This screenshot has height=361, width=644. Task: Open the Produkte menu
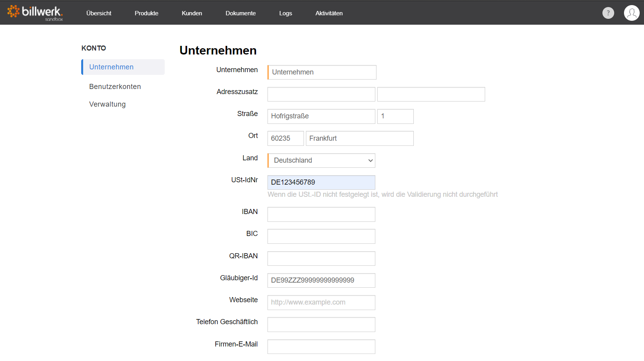146,13
